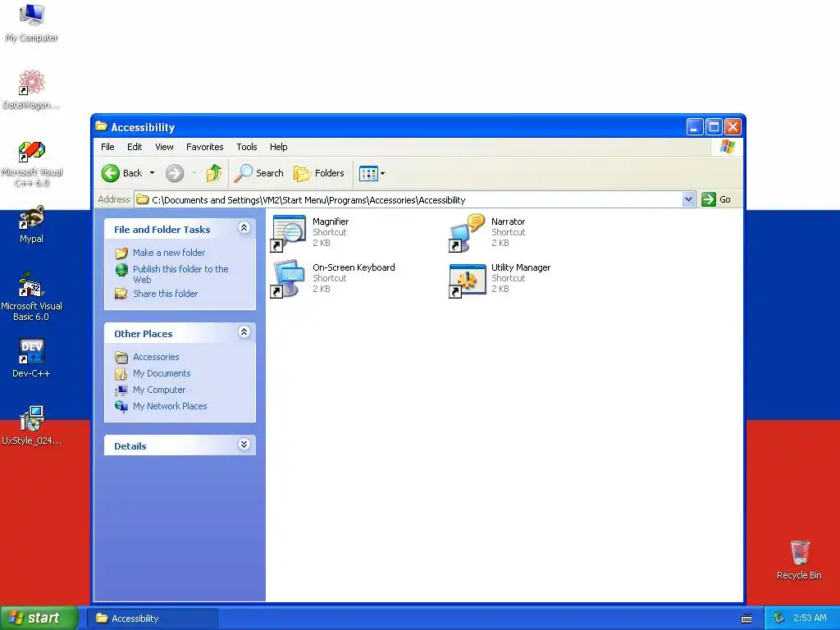Open the Tools menu
This screenshot has height=630, width=840.
247,147
